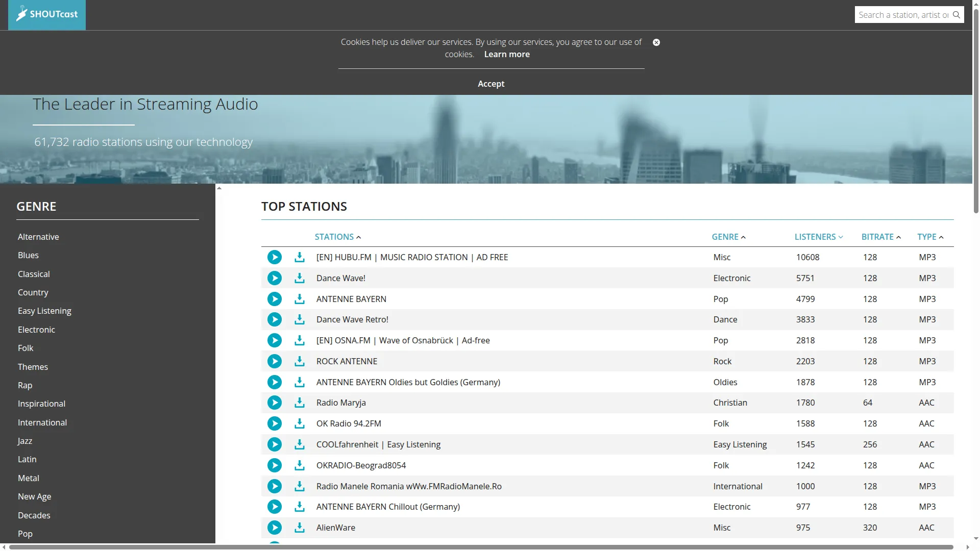Open the Learn more cookies link
Image resolution: width=980 pixels, height=551 pixels.
[507, 54]
